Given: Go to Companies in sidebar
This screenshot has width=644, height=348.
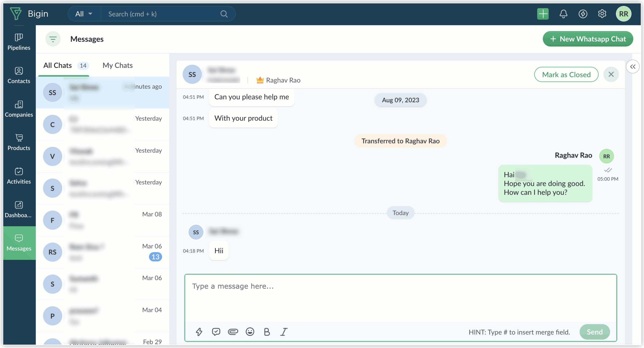Looking at the screenshot, I should point(19,109).
